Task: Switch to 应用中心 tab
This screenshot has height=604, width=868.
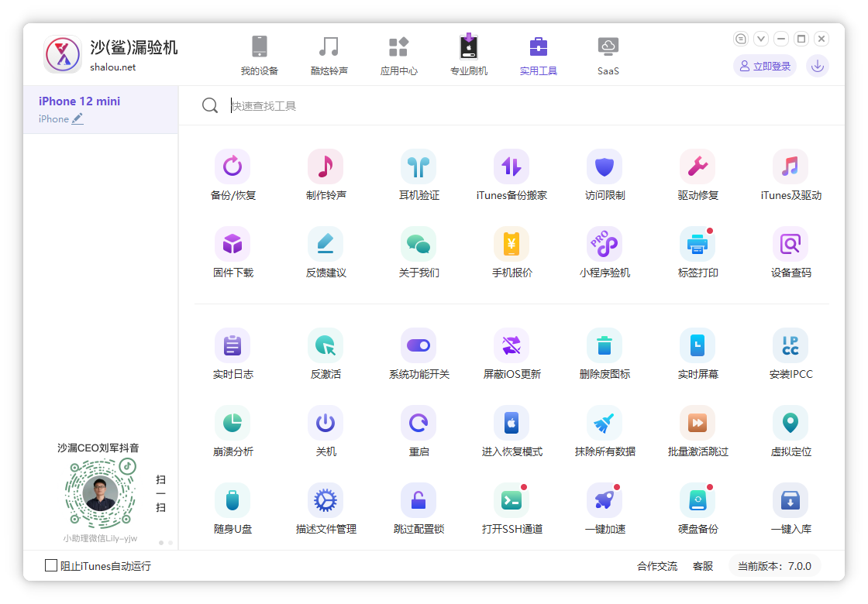Action: coord(398,55)
